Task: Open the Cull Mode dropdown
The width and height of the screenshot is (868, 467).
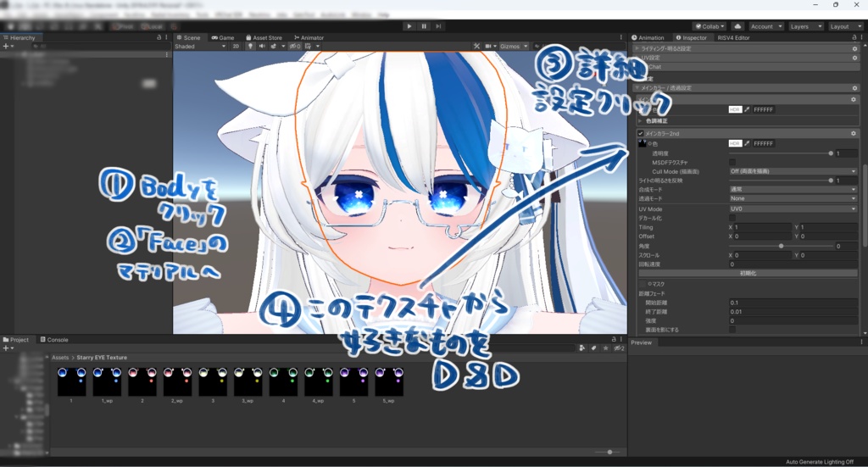Action: tap(793, 171)
